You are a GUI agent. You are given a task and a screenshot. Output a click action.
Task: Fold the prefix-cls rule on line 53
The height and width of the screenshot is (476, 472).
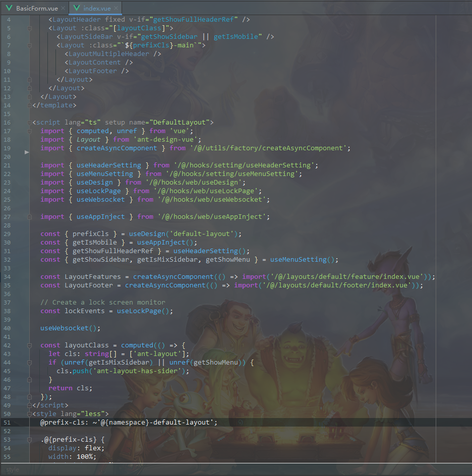coord(29,440)
